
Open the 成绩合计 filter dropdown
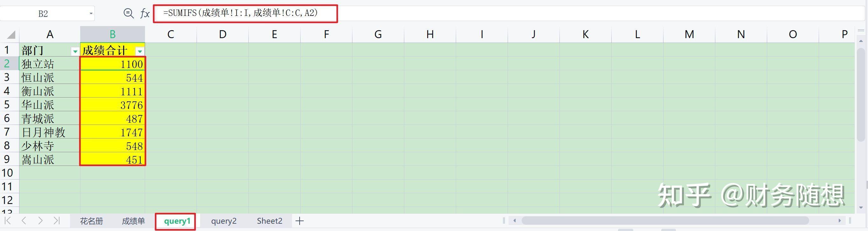140,51
